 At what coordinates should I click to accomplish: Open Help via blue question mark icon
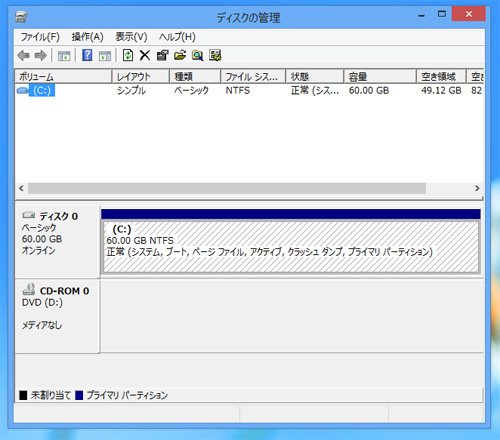[87, 55]
